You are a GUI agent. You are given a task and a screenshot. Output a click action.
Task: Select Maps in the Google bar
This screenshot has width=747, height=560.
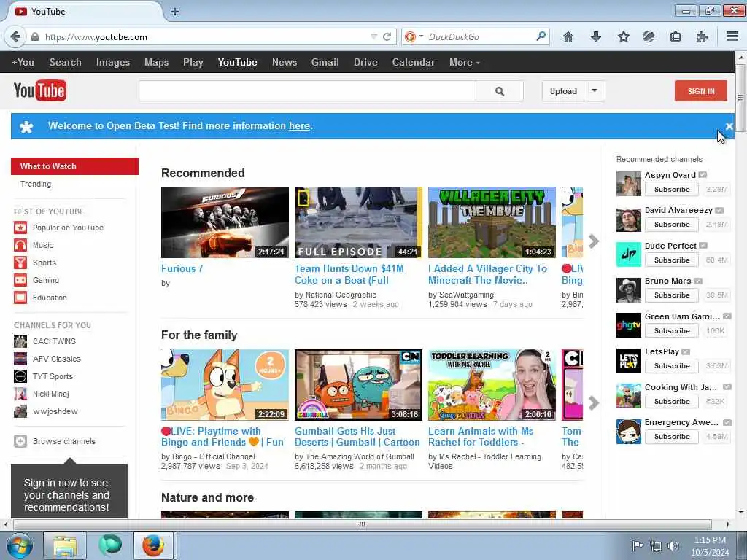156,63
